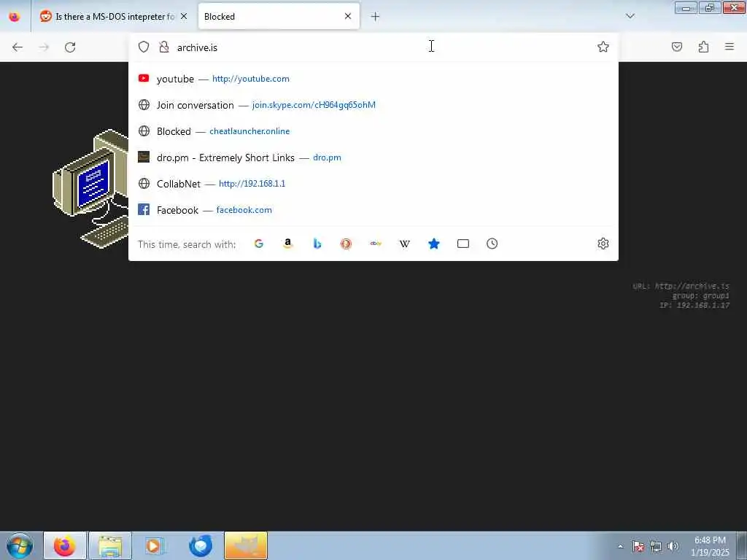The image size is (747, 560).
Task: Choose Join conversation skype suggestion
Action: click(373, 105)
